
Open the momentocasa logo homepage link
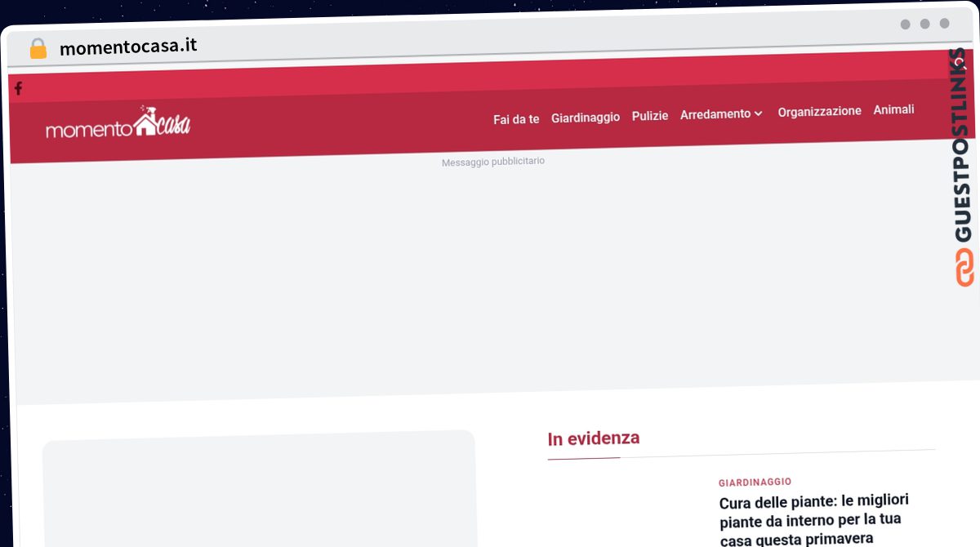click(118, 124)
